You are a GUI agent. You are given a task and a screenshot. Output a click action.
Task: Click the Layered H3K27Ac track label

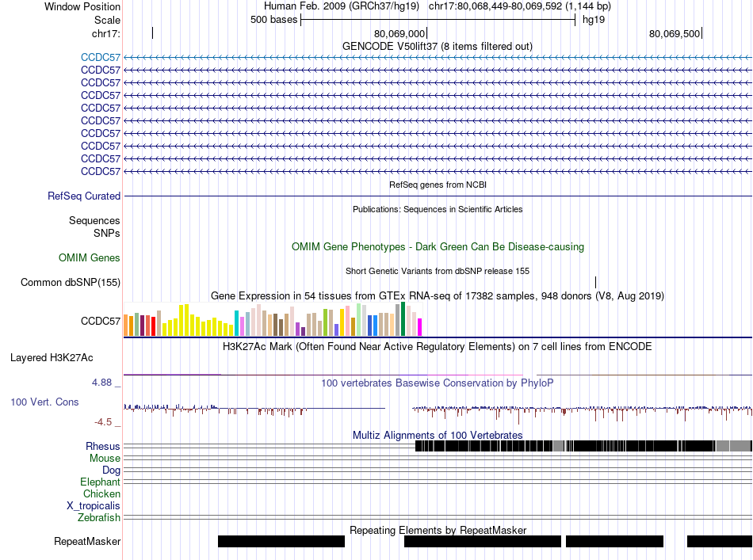(x=52, y=358)
